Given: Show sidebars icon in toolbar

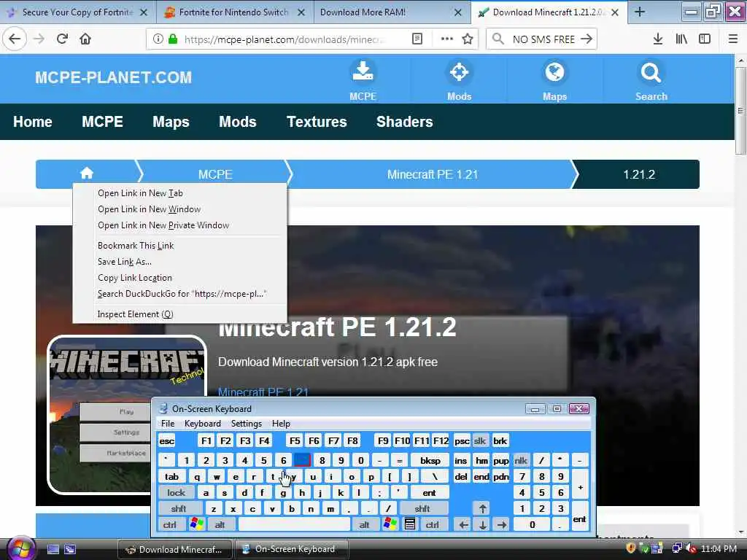Looking at the screenshot, I should tap(705, 39).
